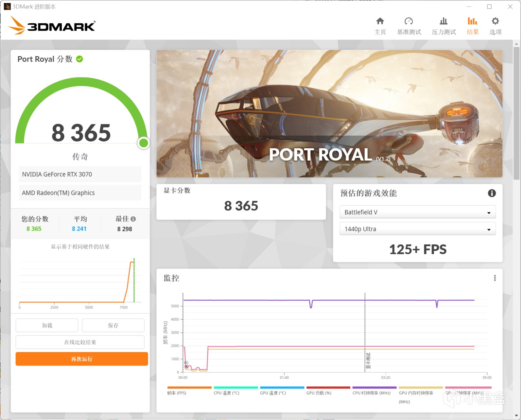Switch to the 结果 results section
This screenshot has height=420, width=521.
[472, 26]
